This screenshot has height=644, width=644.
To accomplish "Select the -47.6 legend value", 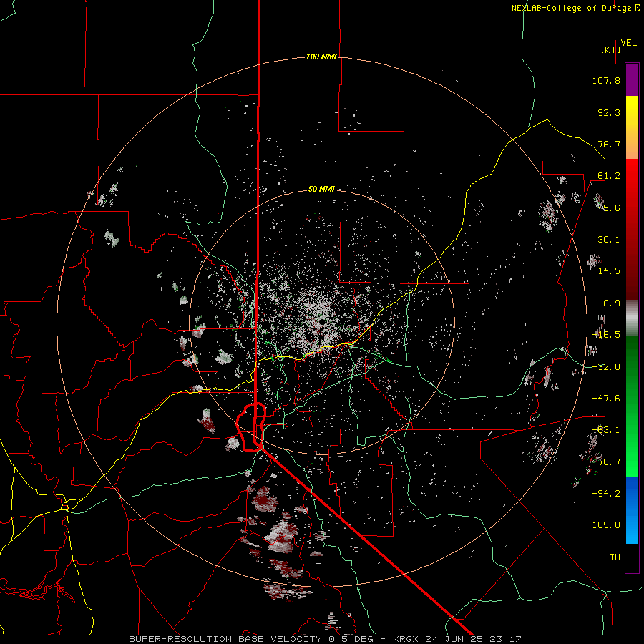I will point(606,398).
